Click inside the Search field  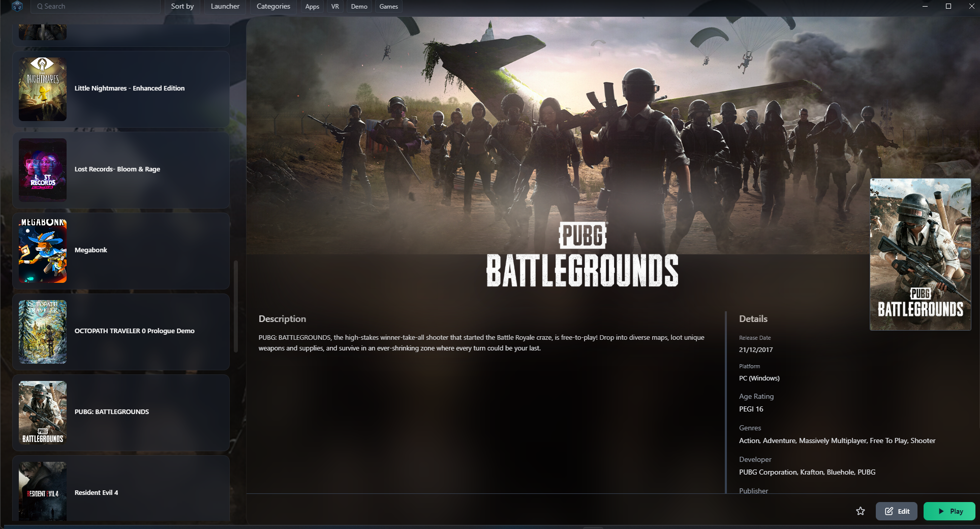coord(97,7)
